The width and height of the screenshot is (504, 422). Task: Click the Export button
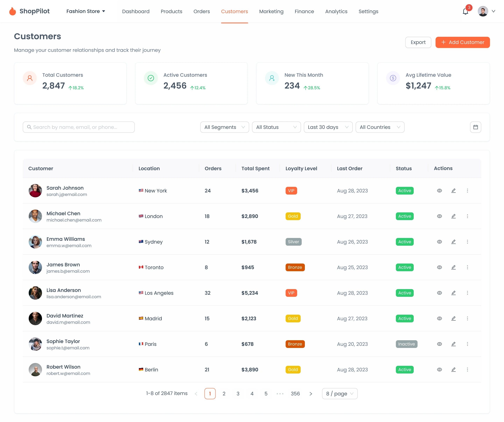click(x=418, y=42)
